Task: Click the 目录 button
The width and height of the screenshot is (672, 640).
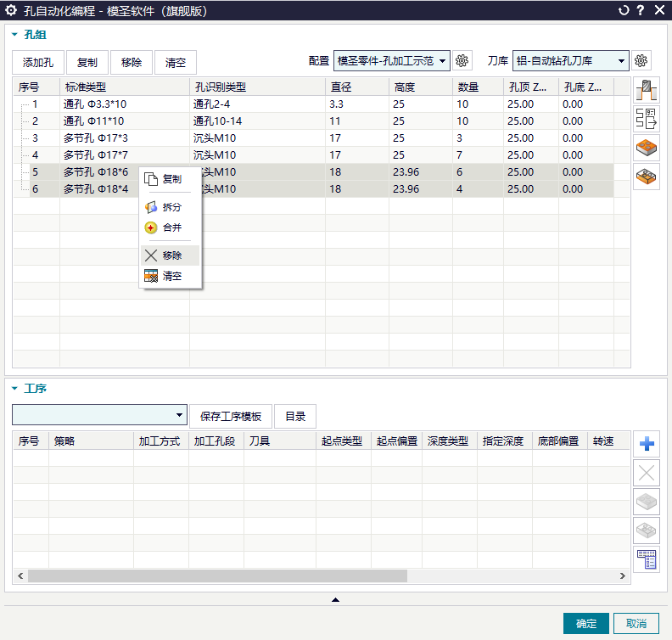Action: point(295,416)
